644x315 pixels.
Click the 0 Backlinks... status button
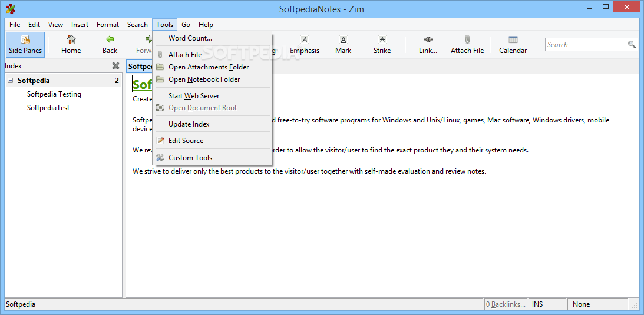pos(506,304)
